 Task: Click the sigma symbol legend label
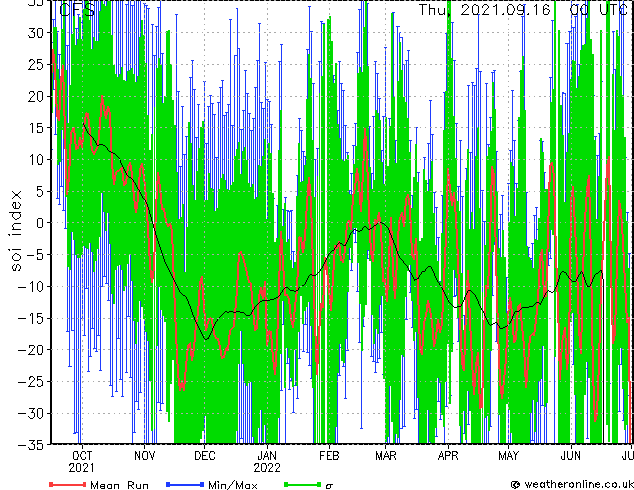click(x=329, y=486)
